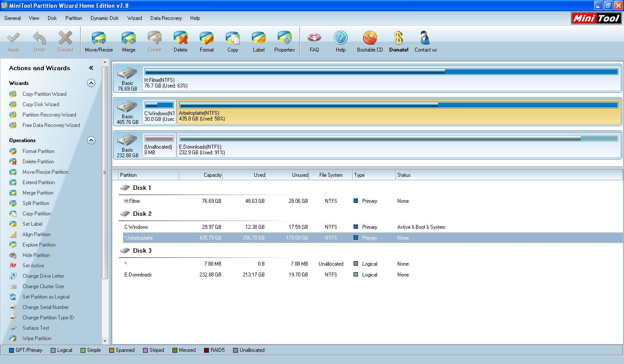
Task: Select the E:Downloads row in the partition list
Action: (367, 275)
